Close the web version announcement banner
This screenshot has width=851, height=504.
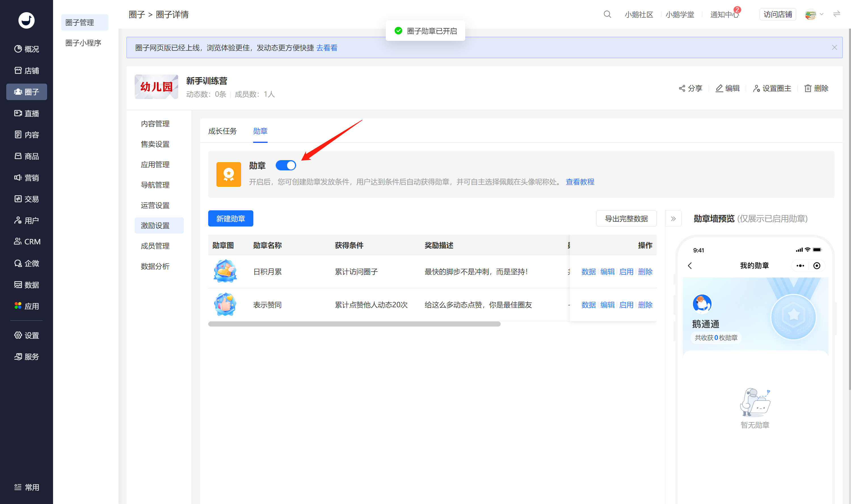(x=834, y=48)
